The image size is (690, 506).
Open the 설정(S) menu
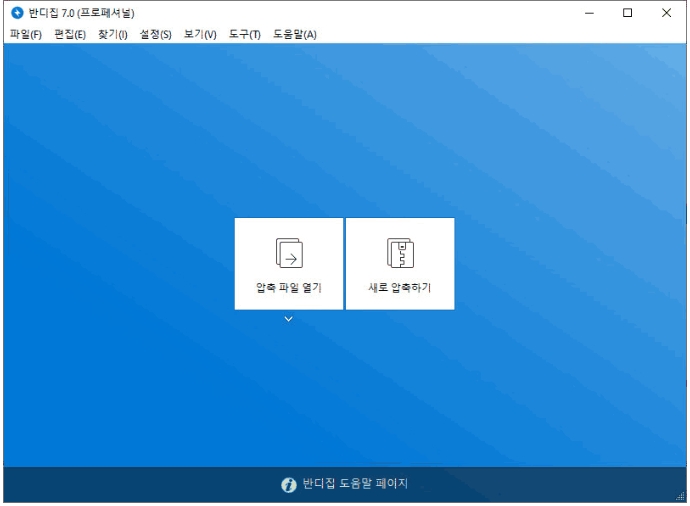click(x=155, y=34)
